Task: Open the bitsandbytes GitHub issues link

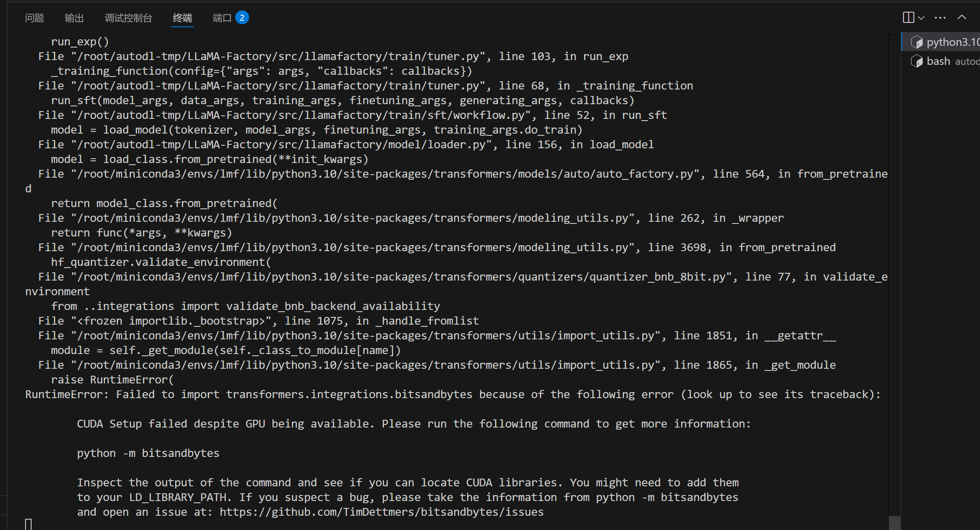Action: pos(381,512)
